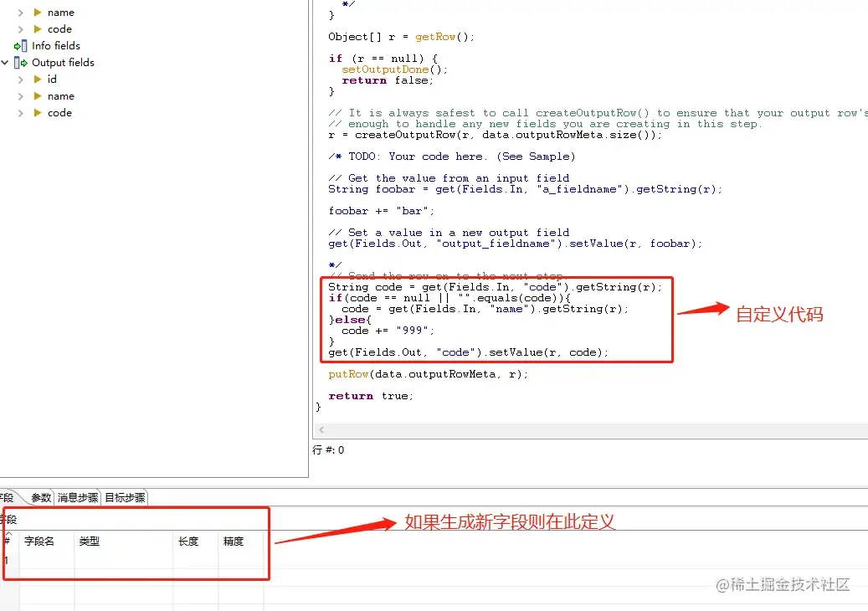Click the r = createOutputRow code line
This screenshot has width=868, height=611.
[495, 135]
